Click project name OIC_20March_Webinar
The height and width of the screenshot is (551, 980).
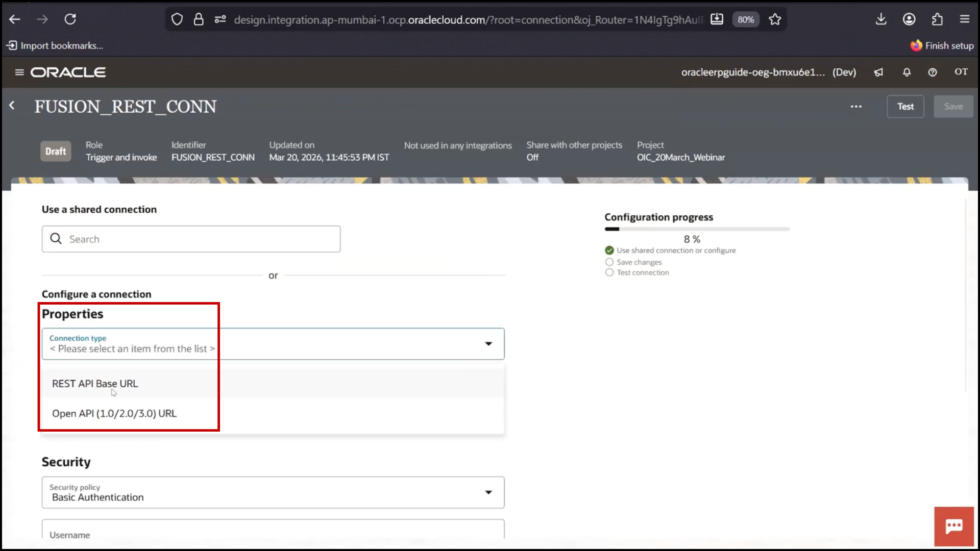pos(681,158)
